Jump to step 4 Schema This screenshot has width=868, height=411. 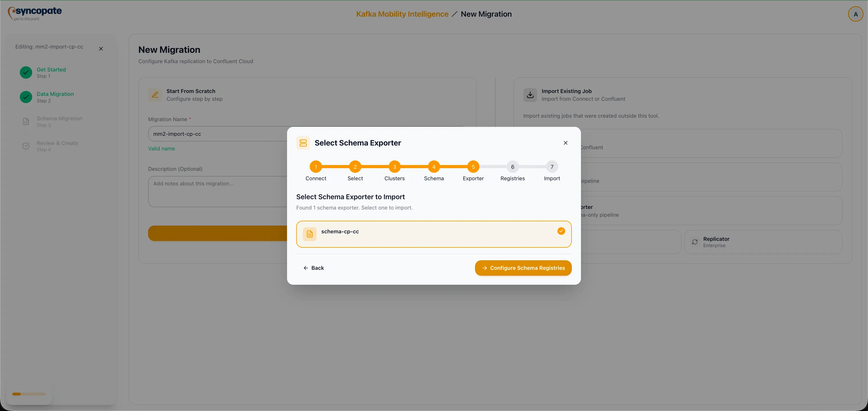click(x=434, y=167)
